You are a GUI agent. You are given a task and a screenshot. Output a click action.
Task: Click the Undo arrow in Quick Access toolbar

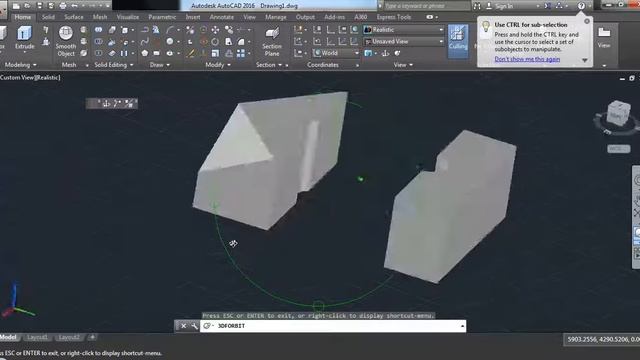75,6
